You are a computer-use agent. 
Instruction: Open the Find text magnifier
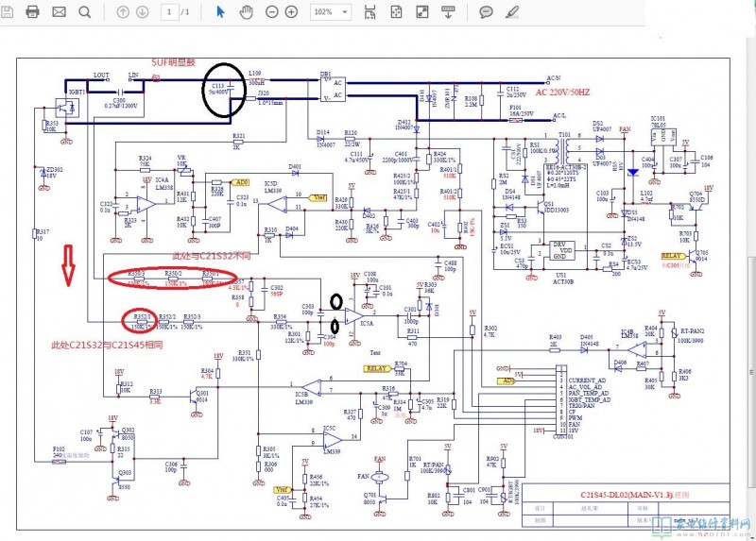click(x=85, y=11)
